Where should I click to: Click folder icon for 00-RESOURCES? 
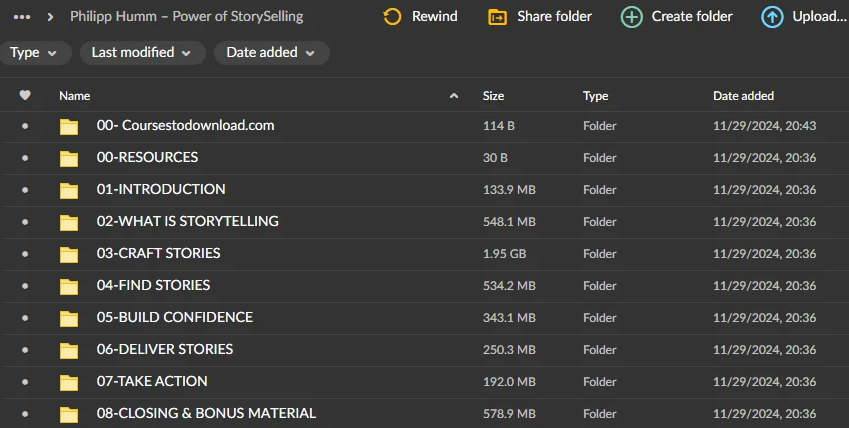(69, 158)
